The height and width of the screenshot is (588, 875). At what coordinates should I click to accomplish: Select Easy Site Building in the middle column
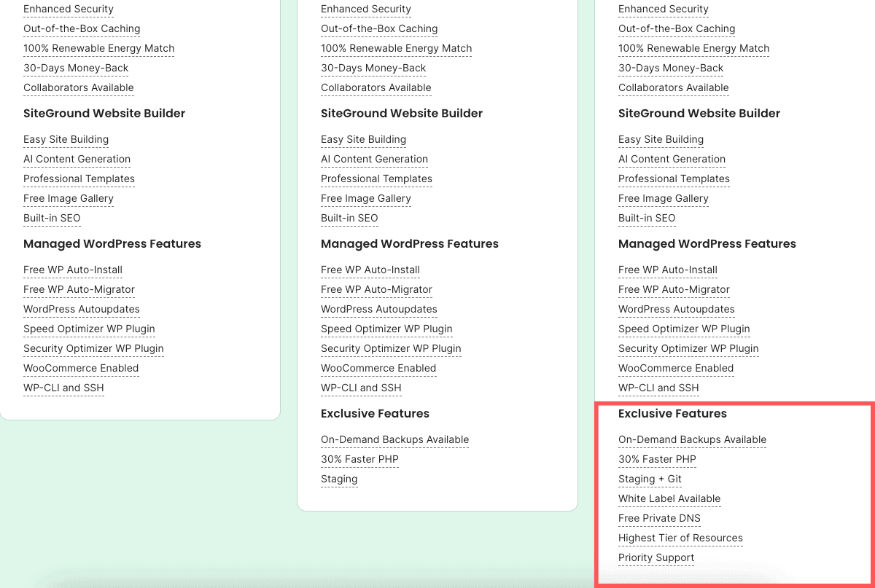pos(363,140)
